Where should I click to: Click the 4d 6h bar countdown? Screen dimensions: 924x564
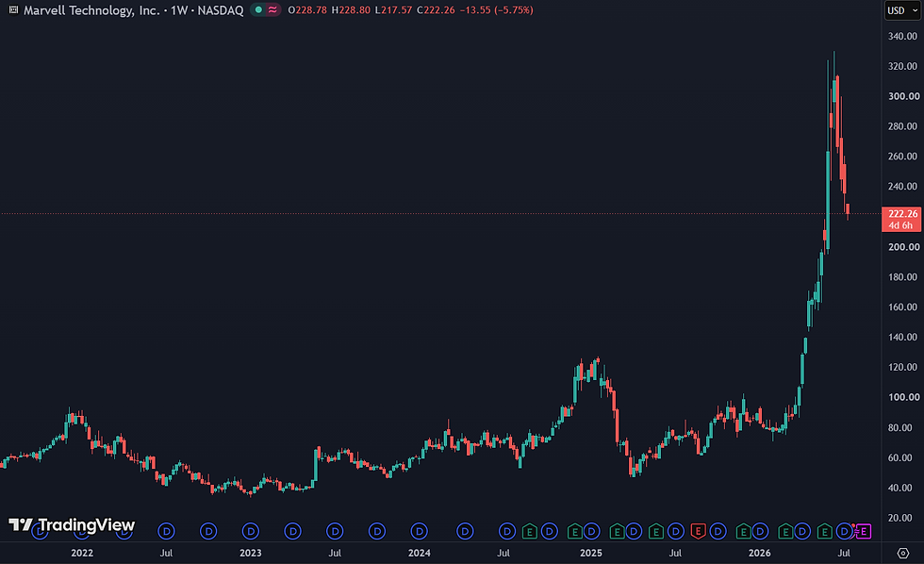click(x=901, y=225)
